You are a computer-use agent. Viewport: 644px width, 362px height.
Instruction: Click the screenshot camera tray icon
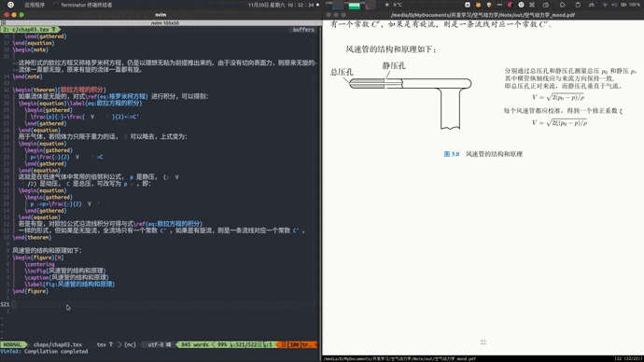tap(545, 5)
